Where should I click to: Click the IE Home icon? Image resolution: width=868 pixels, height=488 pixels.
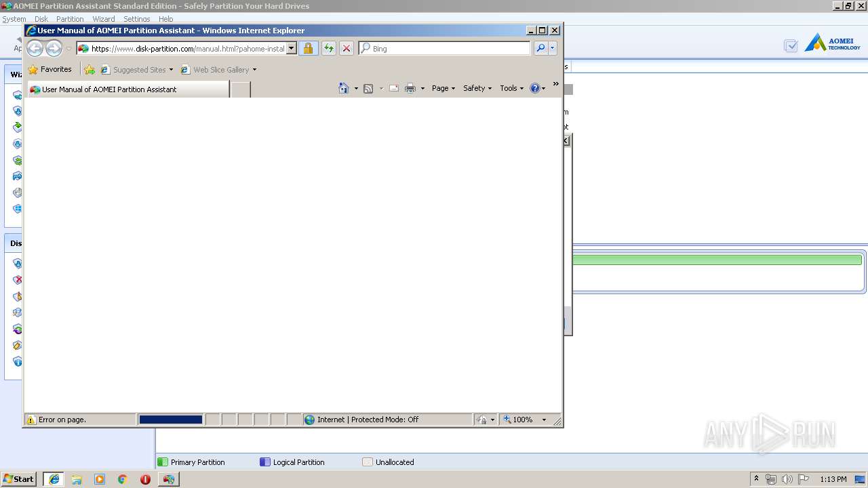coord(344,88)
